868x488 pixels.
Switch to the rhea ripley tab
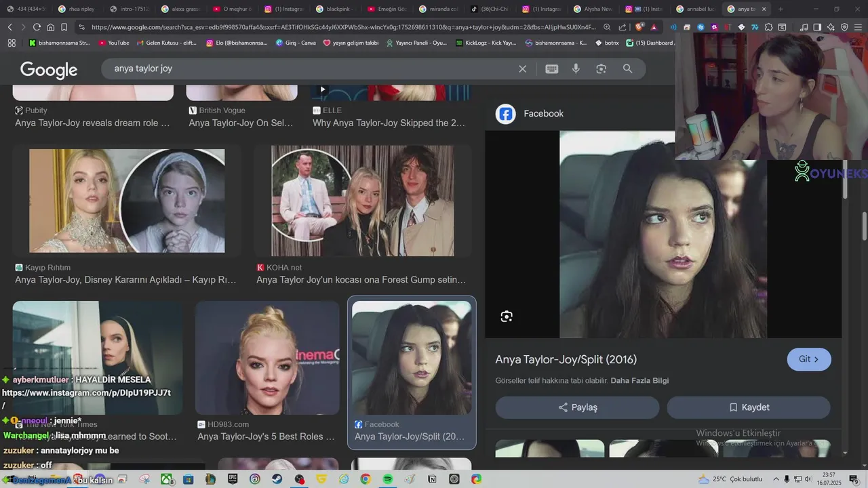(77, 9)
